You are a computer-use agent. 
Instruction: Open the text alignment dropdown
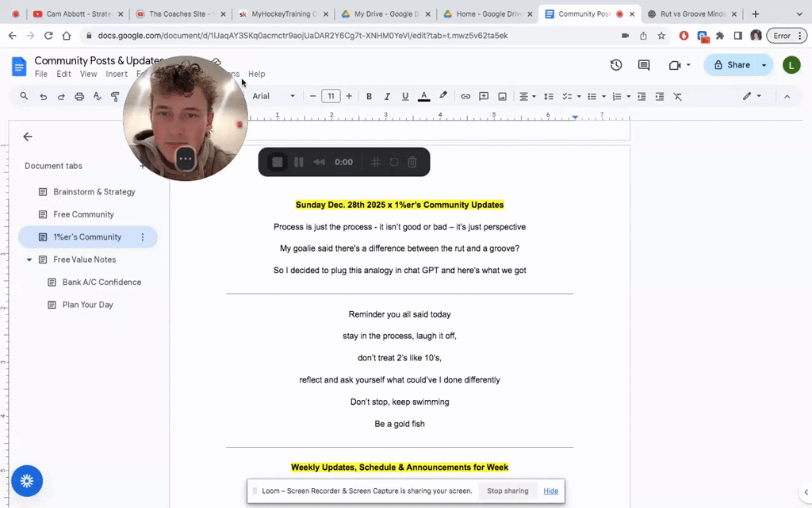(x=527, y=96)
